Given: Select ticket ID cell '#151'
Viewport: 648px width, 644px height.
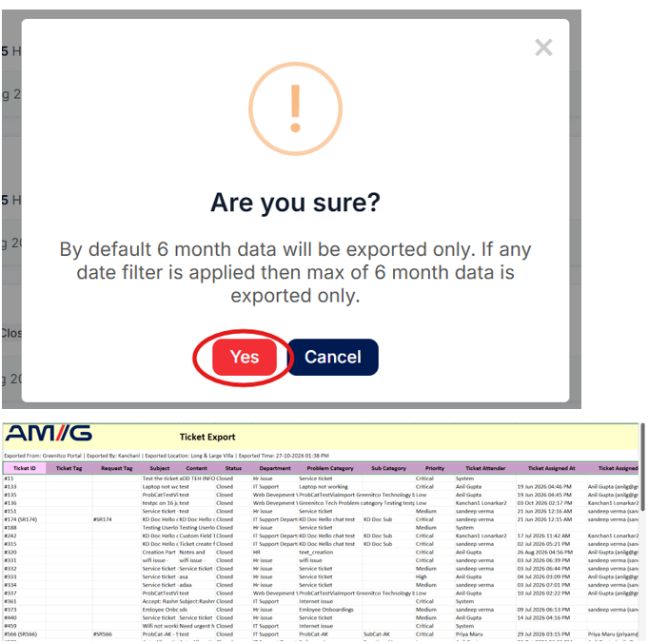Looking at the screenshot, I should (25, 512).
